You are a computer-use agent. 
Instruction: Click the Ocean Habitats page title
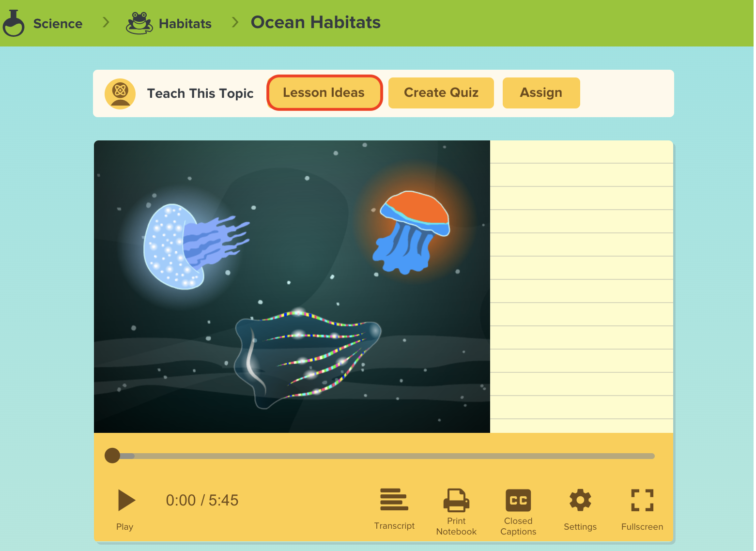coord(315,22)
